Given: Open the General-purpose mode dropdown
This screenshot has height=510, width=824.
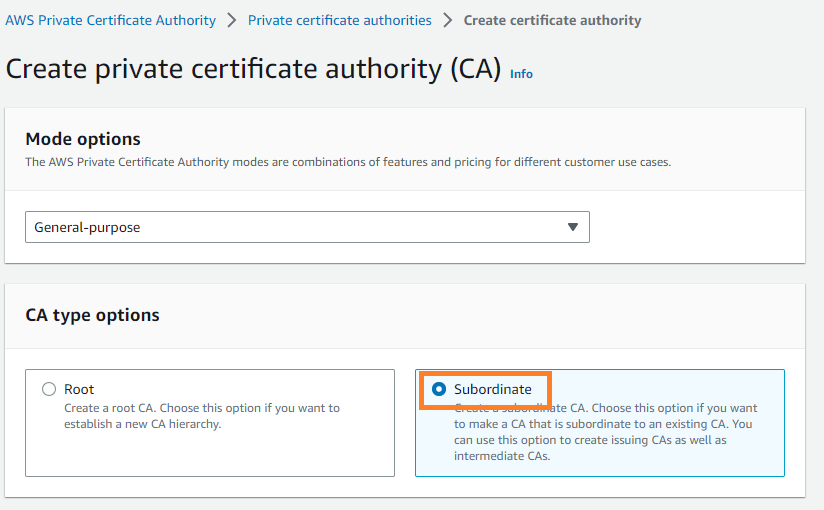Looking at the screenshot, I should click(307, 227).
